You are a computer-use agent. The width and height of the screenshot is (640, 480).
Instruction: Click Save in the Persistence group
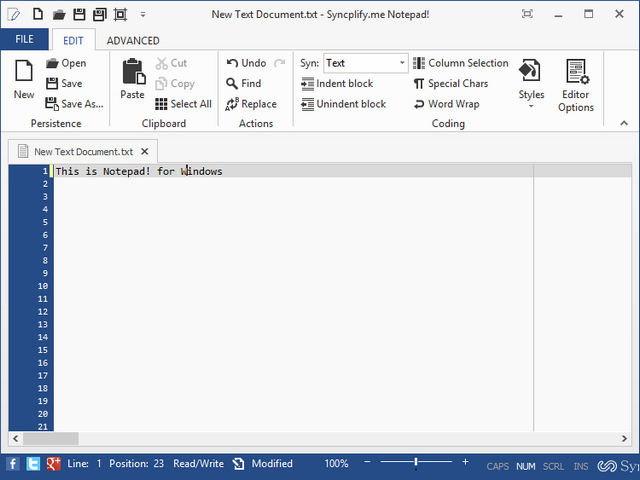(x=64, y=84)
